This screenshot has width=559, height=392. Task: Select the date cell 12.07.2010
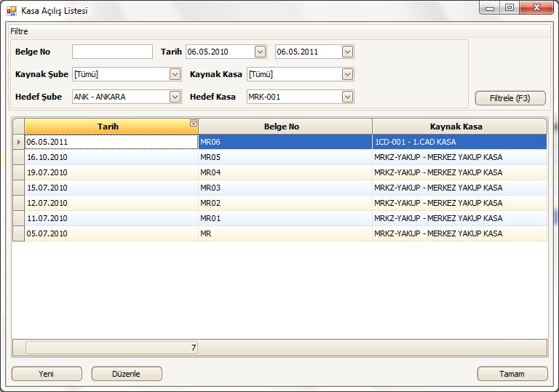[111, 203]
